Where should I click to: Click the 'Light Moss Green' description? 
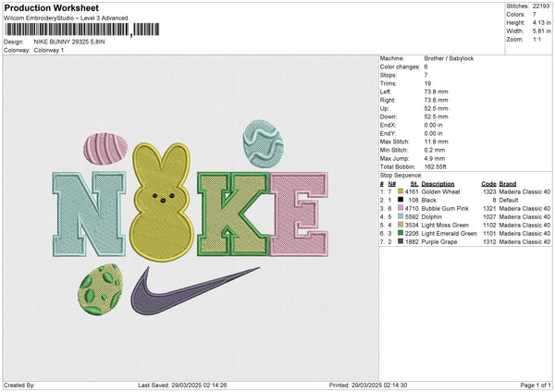(x=445, y=225)
